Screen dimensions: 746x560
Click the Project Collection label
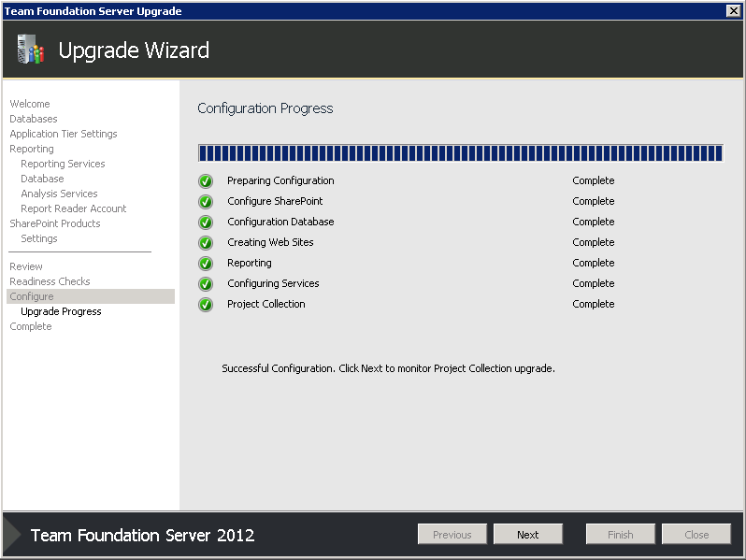click(265, 304)
